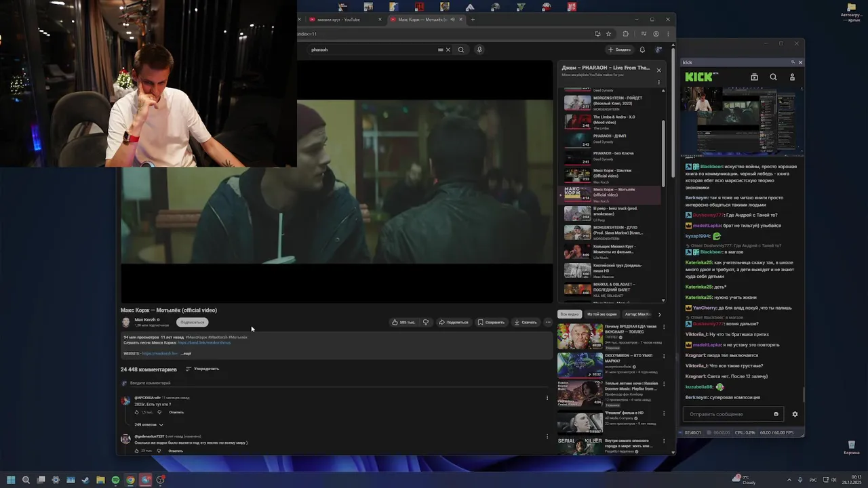Screen dimensions: 868x488
Task: Open browse icon in Kick window header
Action: (x=754, y=77)
